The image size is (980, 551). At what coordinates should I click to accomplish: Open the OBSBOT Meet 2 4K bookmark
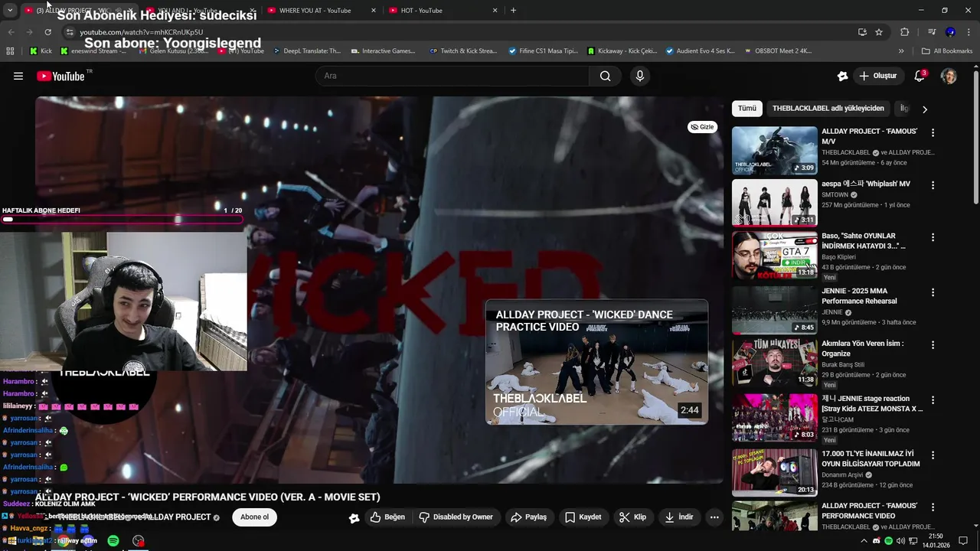[777, 51]
